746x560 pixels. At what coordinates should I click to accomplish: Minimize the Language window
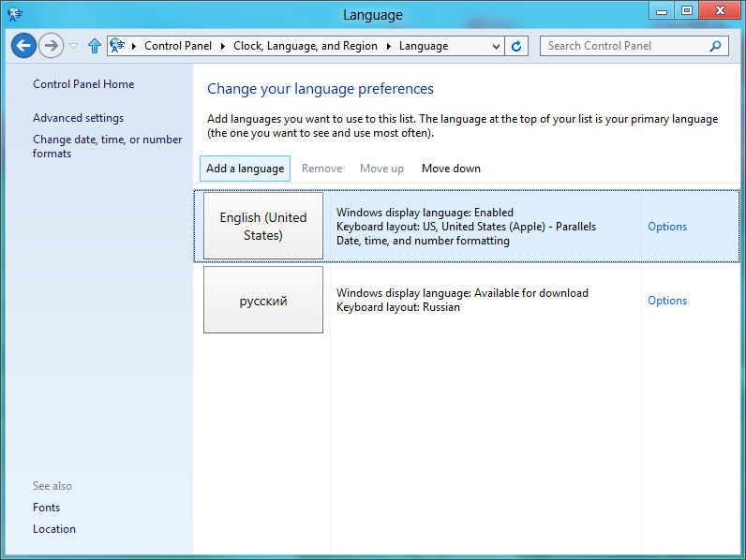pyautogui.click(x=662, y=11)
